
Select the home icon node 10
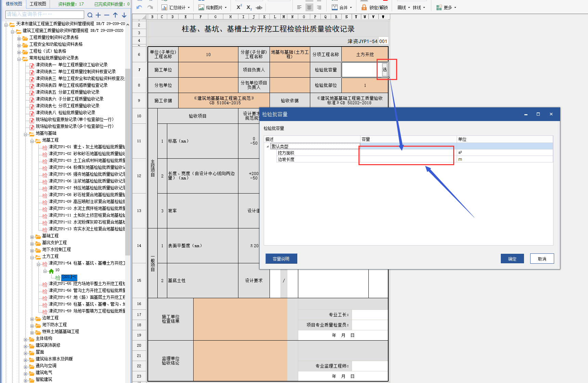pos(51,270)
